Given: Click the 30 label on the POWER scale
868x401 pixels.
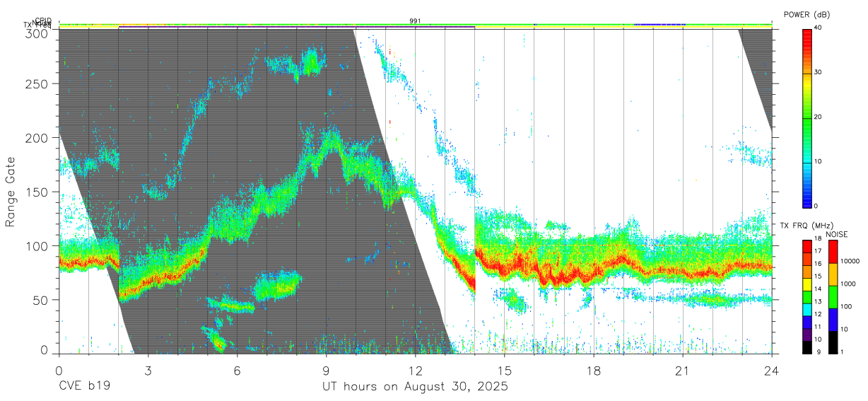Looking at the screenshot, I should click(818, 72).
